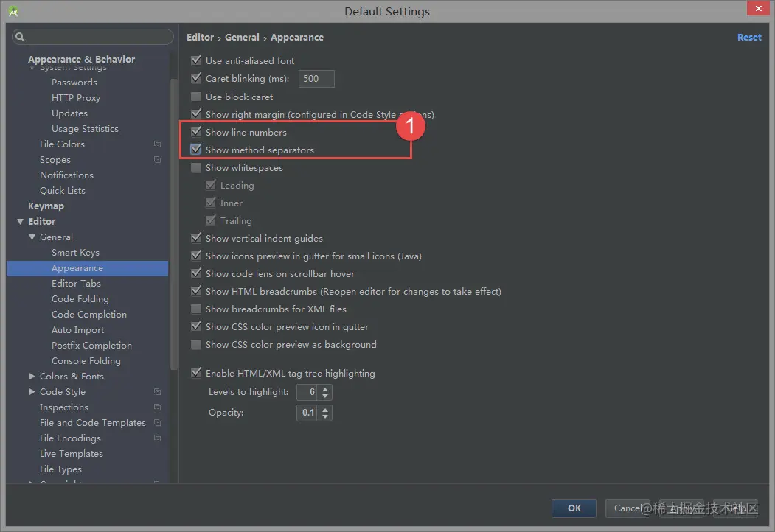Toggle Show CSS color preview icon in gutter
Viewport: 775px width, 532px height.
click(196, 326)
